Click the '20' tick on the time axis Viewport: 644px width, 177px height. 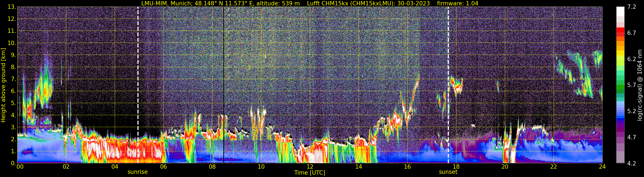coord(505,167)
